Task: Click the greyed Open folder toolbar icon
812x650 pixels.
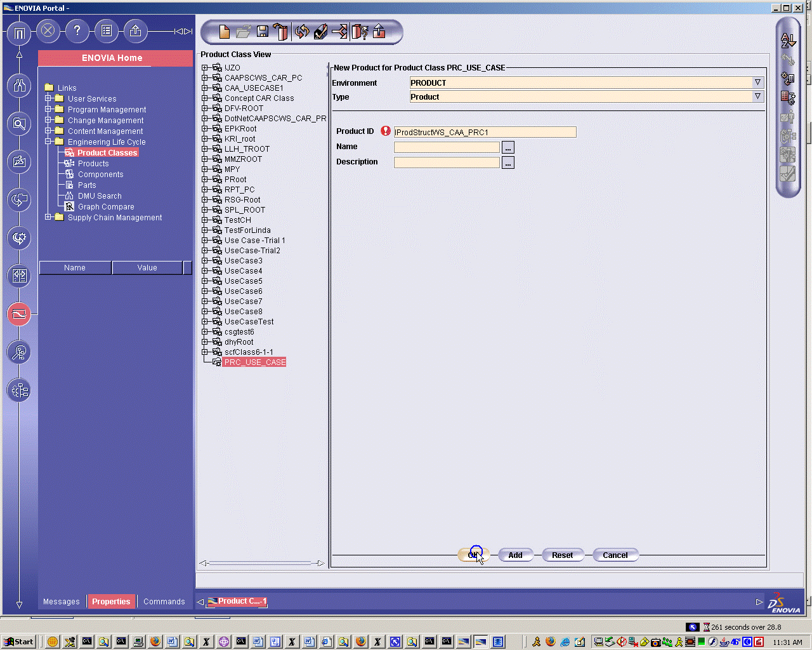Action: tap(244, 32)
